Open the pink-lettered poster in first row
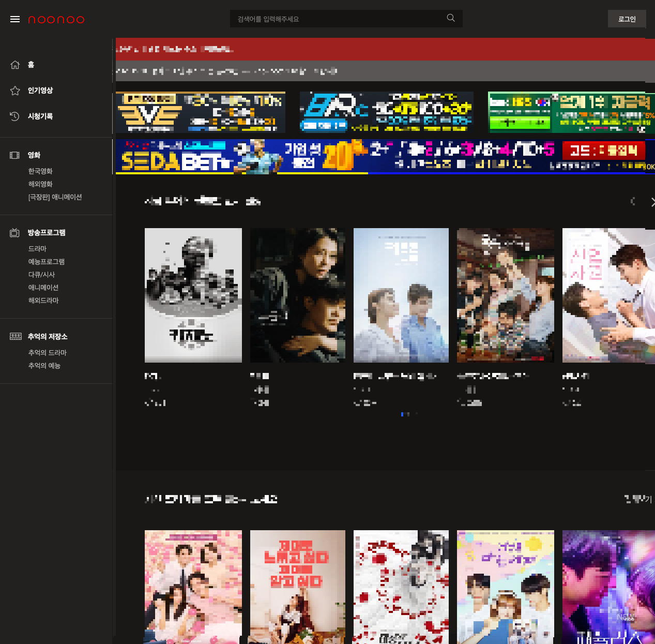Viewport: 655px width, 644px height. (x=608, y=295)
